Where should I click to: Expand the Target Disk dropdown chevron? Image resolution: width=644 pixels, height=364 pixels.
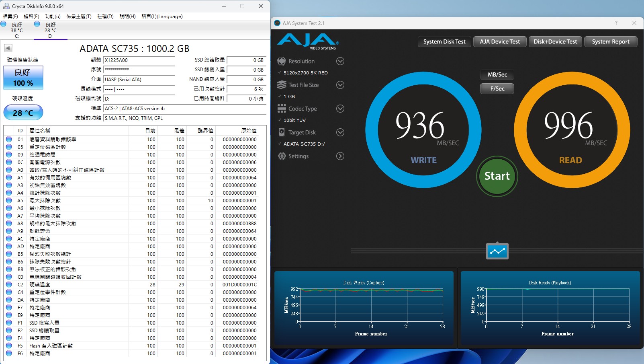pyautogui.click(x=340, y=132)
